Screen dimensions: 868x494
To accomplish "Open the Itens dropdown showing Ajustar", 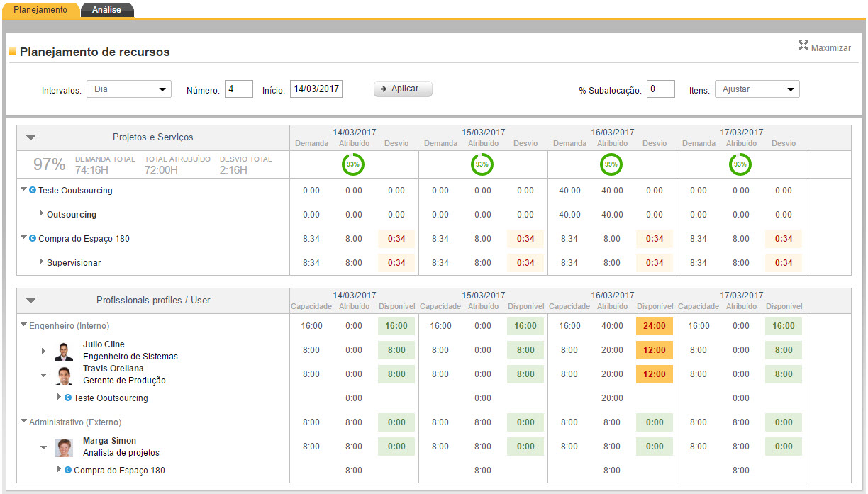I will [757, 89].
